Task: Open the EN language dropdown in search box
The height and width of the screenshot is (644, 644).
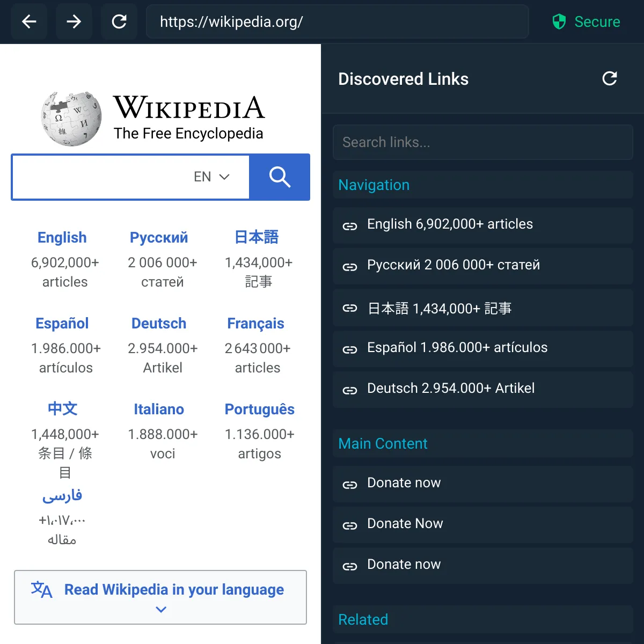Action: click(x=211, y=177)
